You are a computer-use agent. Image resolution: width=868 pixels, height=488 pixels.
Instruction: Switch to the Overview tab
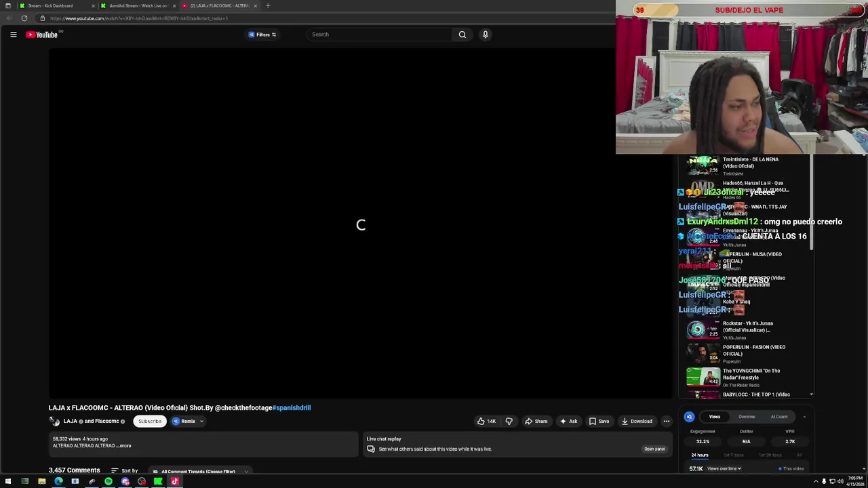(x=747, y=417)
